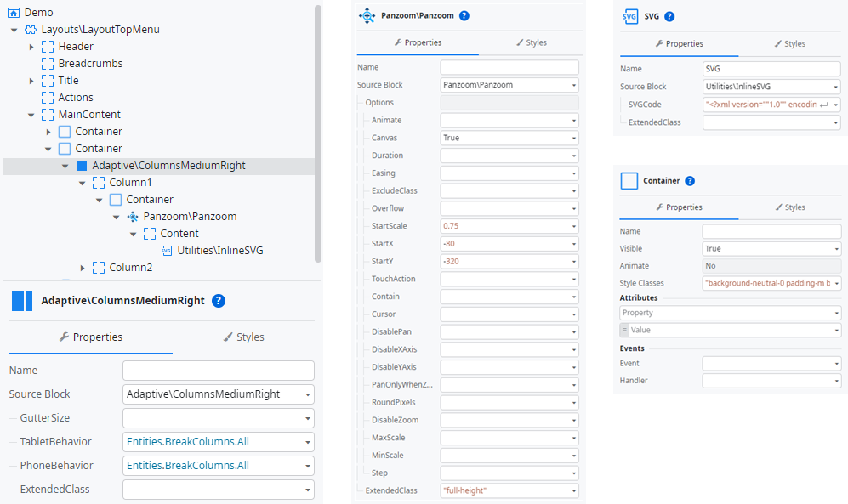Click the Demo screen icon
The width and height of the screenshot is (848, 504).
pyautogui.click(x=14, y=13)
